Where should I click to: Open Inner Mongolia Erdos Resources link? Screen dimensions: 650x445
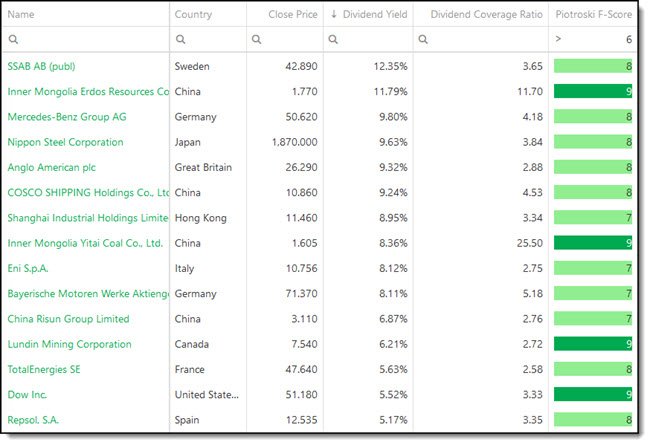click(x=88, y=92)
